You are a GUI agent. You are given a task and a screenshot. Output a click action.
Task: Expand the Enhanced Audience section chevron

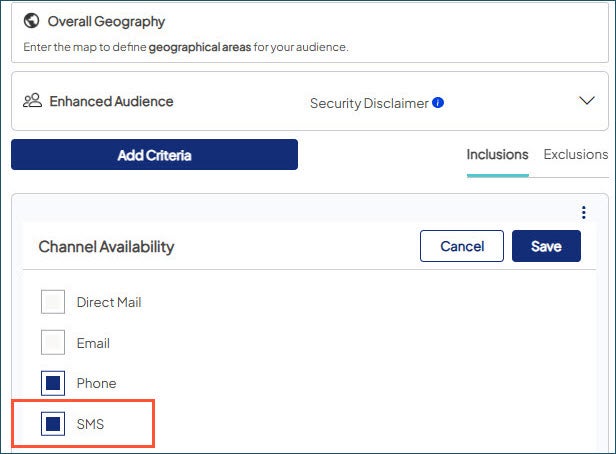pos(586,101)
